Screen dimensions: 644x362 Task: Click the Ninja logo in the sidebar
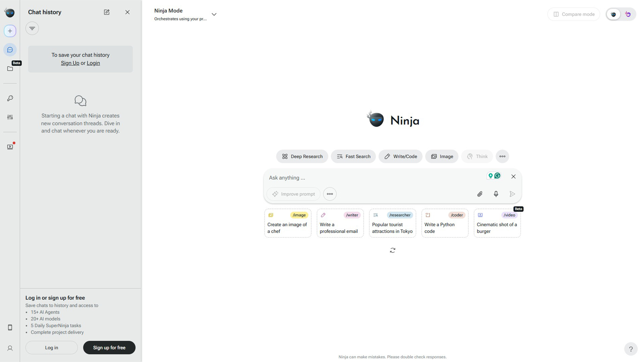[9, 13]
